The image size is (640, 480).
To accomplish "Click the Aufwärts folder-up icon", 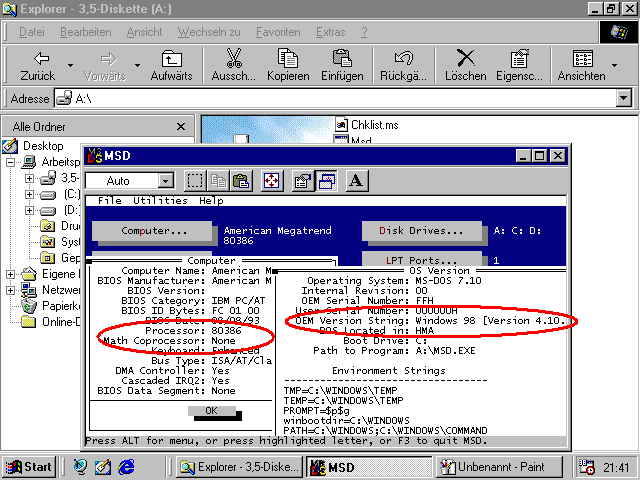I will (x=171, y=64).
